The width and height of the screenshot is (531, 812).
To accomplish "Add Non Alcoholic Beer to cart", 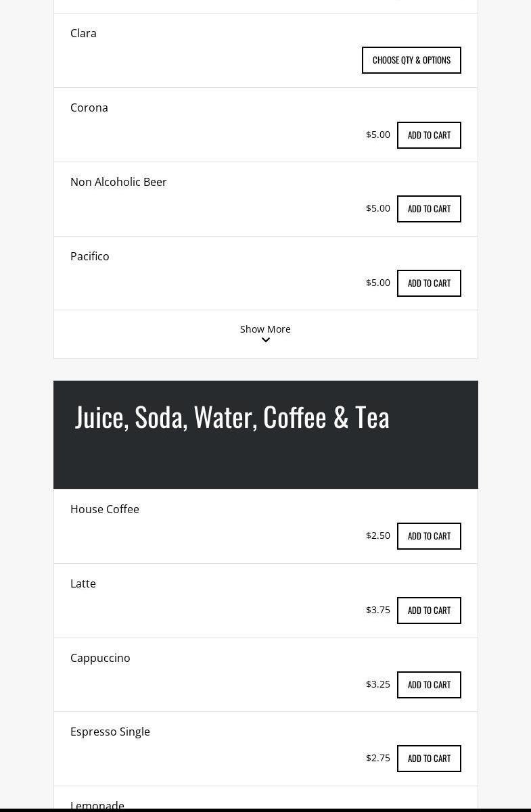I will coord(429,209).
